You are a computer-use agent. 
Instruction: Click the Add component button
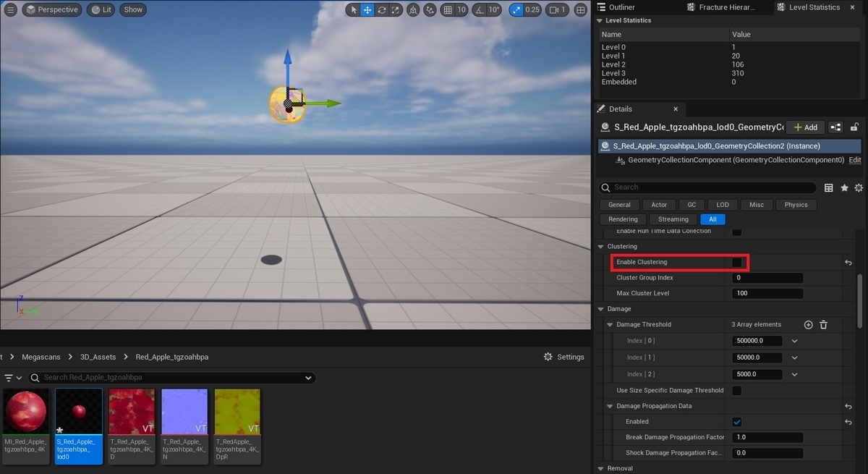tap(805, 127)
